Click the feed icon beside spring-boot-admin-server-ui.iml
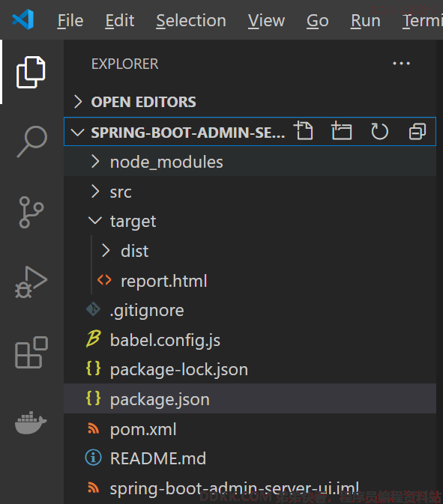Screen dimensions: 443x504 [x=93, y=488]
